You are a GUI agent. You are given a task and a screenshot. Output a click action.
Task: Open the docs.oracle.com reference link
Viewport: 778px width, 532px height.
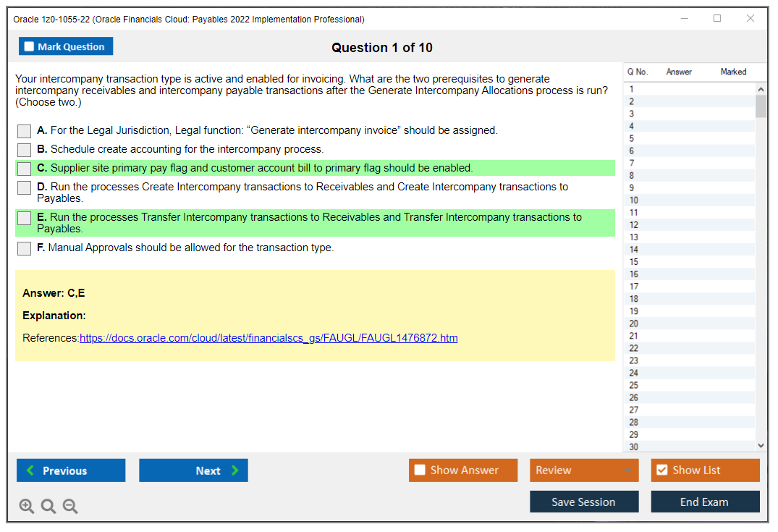pyautogui.click(x=269, y=338)
